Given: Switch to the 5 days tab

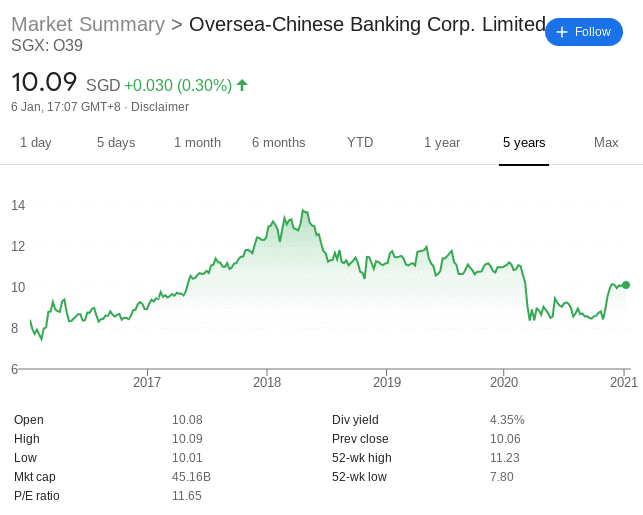Looking at the screenshot, I should pyautogui.click(x=116, y=142).
